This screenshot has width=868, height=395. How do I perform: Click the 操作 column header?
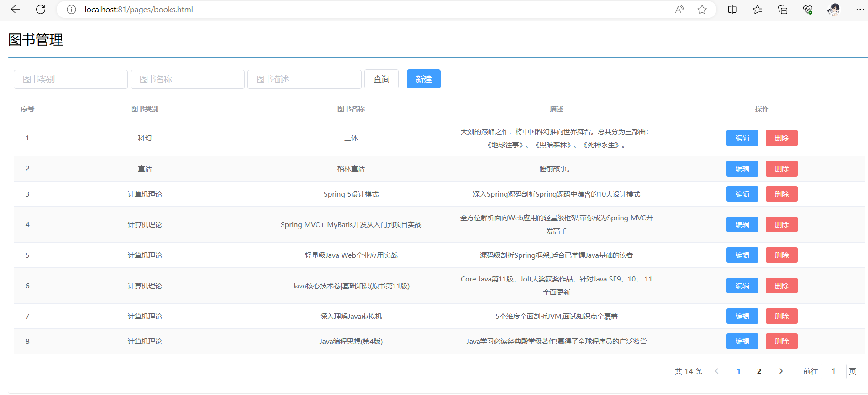(x=762, y=109)
